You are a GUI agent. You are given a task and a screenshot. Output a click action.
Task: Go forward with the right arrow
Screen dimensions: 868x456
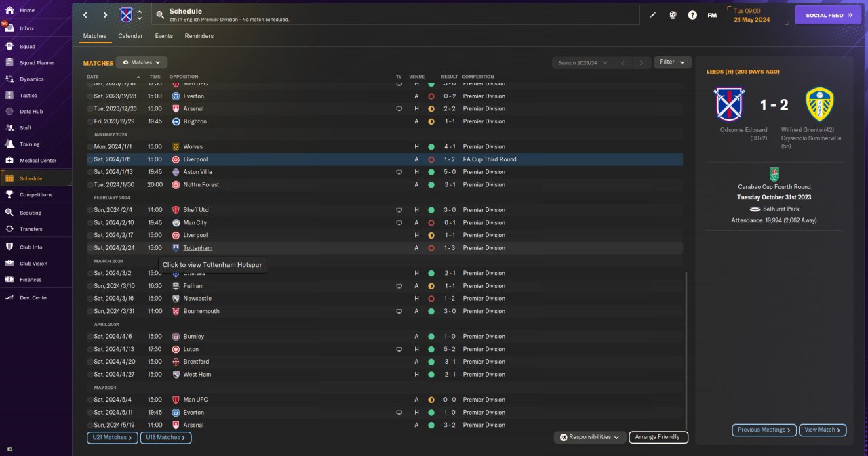coord(105,15)
